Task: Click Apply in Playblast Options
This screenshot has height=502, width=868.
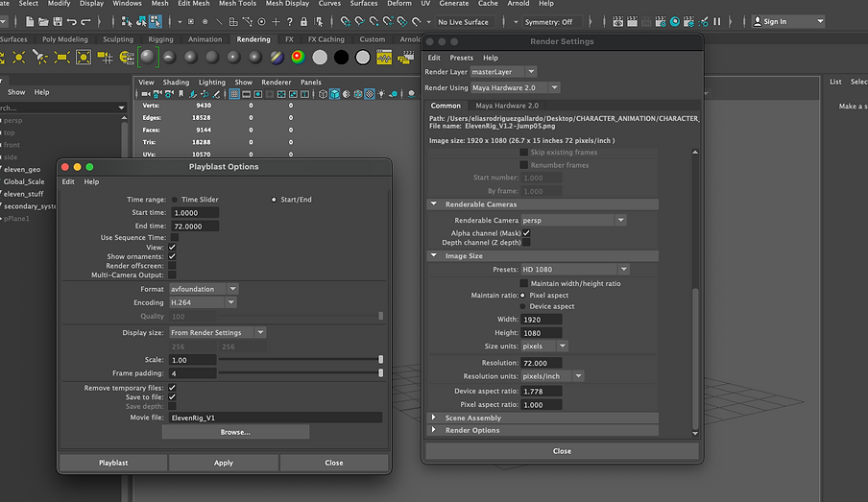Action: coord(224,463)
